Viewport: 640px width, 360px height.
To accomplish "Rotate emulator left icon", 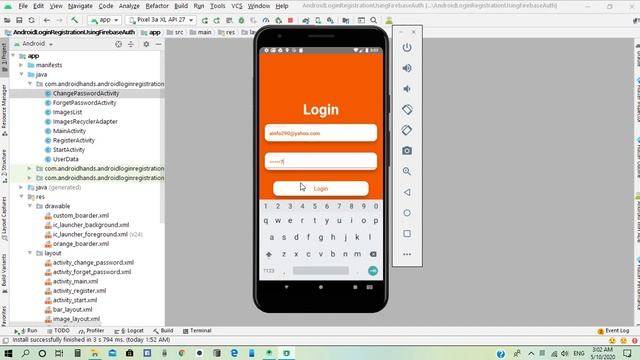I will click(x=407, y=109).
